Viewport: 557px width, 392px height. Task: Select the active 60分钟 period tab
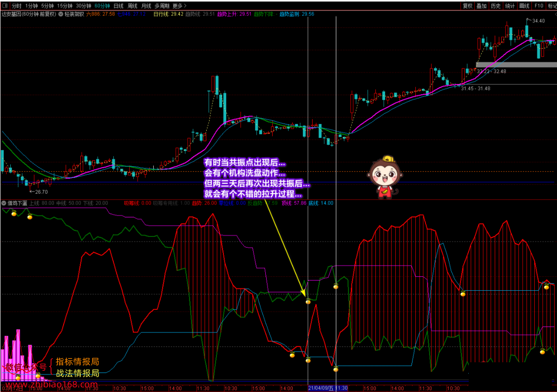click(x=102, y=6)
